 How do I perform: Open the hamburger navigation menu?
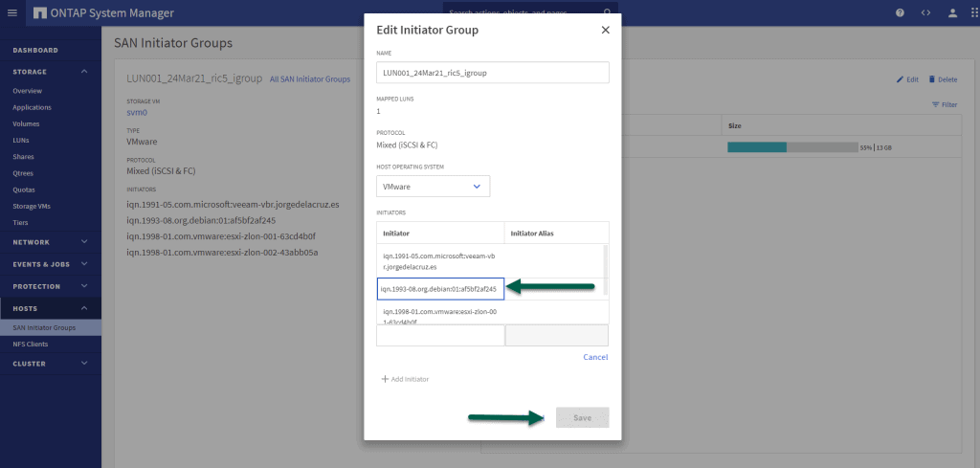[x=11, y=12]
